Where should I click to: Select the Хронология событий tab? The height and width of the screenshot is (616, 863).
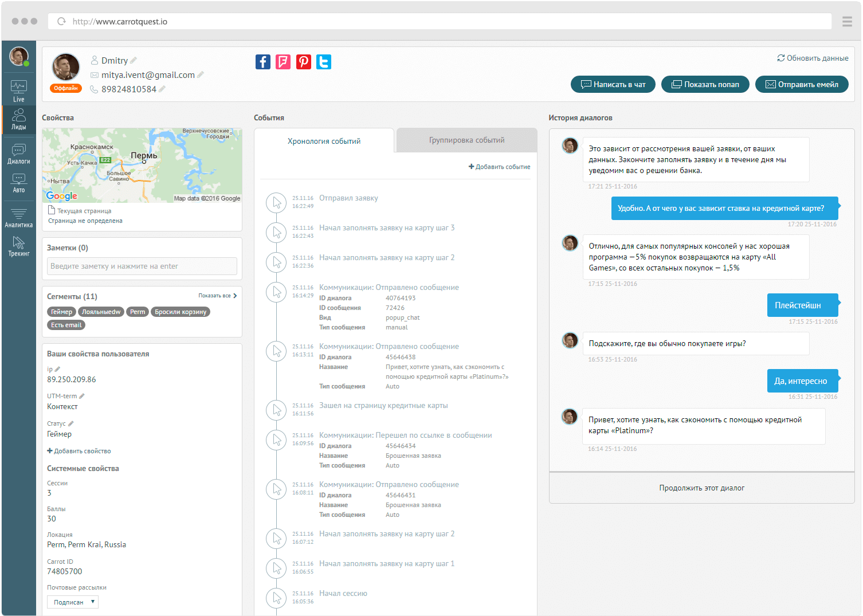(324, 141)
